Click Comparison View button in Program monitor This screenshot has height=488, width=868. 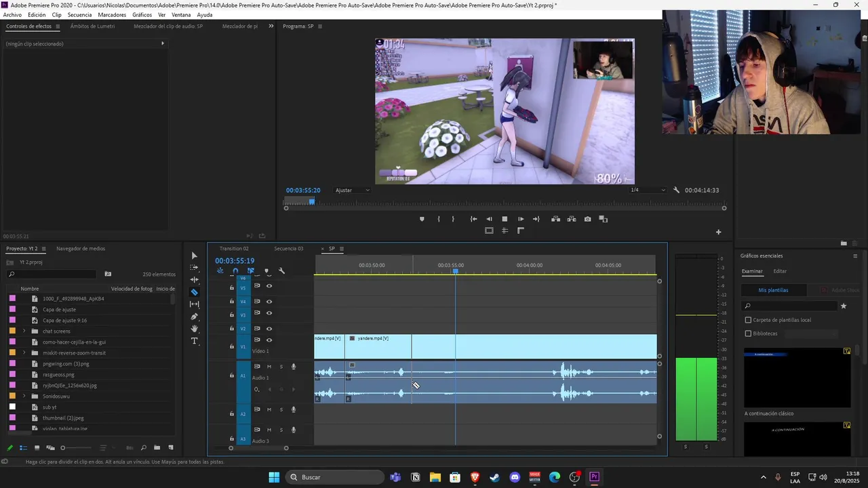pos(604,219)
